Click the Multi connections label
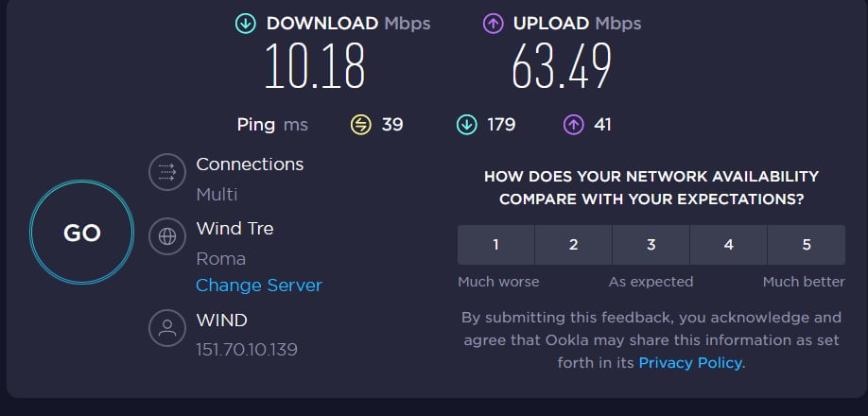868x416 pixels. pos(217,195)
